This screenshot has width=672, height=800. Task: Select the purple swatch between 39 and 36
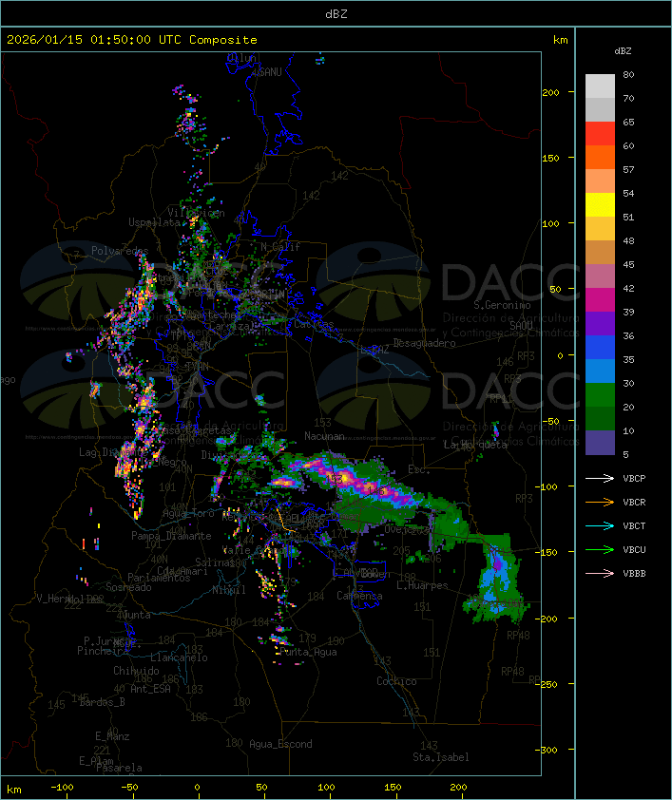click(x=600, y=323)
